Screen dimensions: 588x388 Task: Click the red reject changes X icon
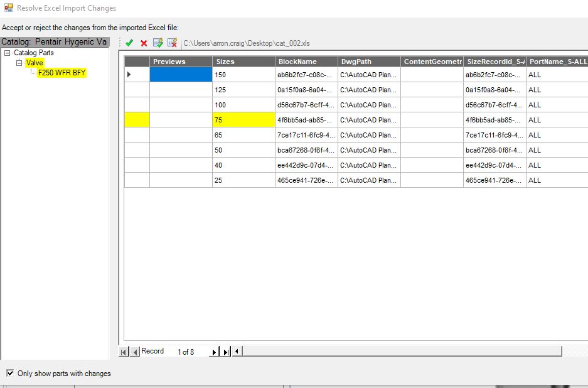143,42
